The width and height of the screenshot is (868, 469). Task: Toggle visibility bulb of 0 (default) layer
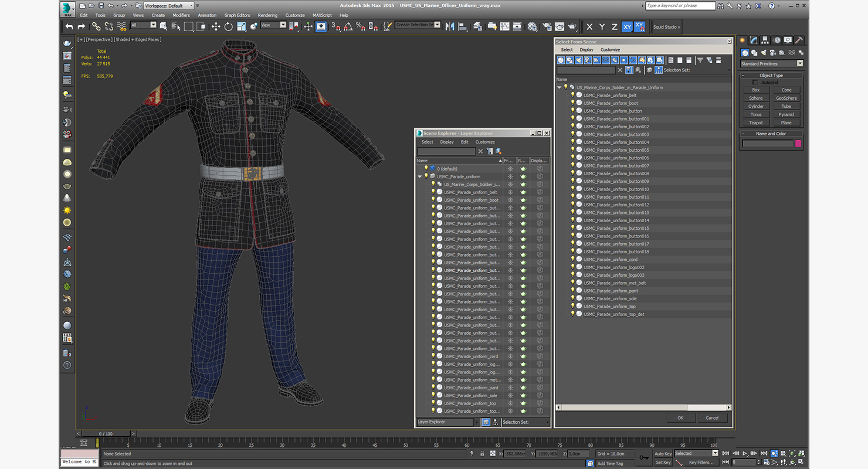pos(426,168)
